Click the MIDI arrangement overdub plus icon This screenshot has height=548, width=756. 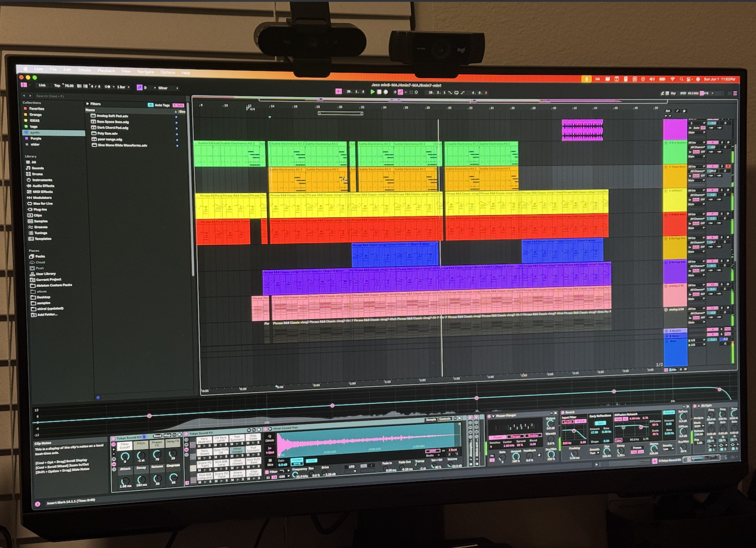395,92
